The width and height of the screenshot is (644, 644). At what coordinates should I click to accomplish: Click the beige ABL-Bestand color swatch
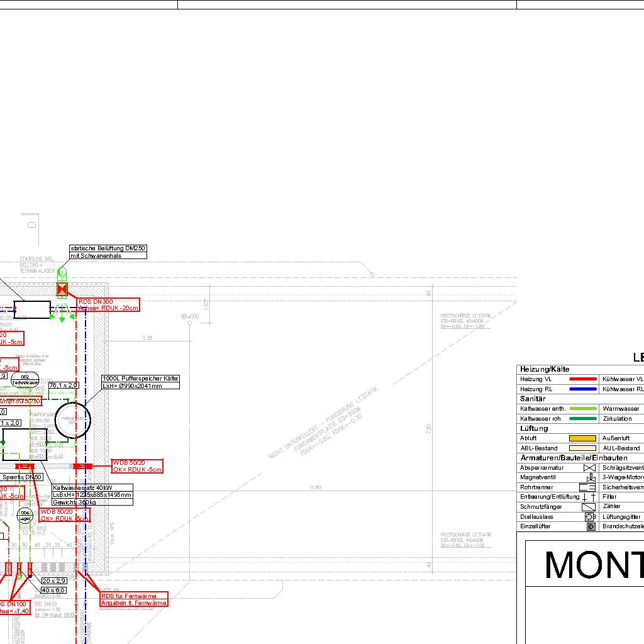point(582,448)
